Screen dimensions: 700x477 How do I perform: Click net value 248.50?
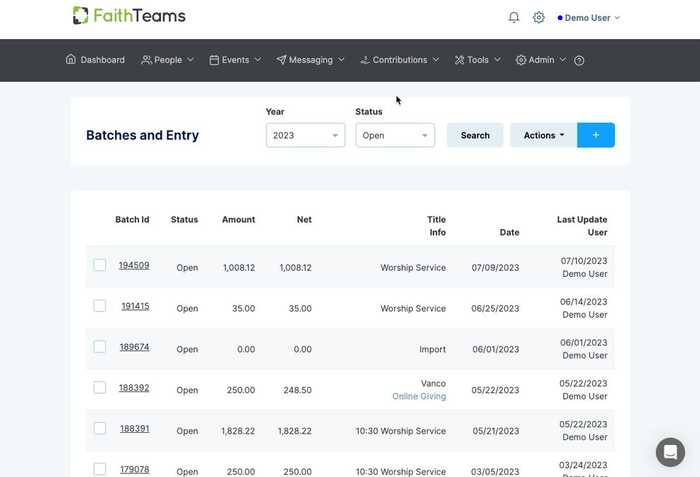point(297,390)
